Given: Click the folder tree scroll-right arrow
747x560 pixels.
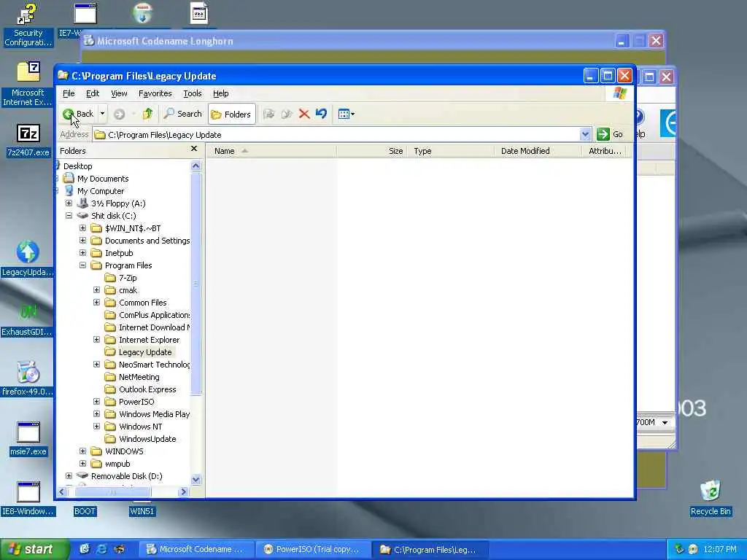Looking at the screenshot, I should point(183,492).
